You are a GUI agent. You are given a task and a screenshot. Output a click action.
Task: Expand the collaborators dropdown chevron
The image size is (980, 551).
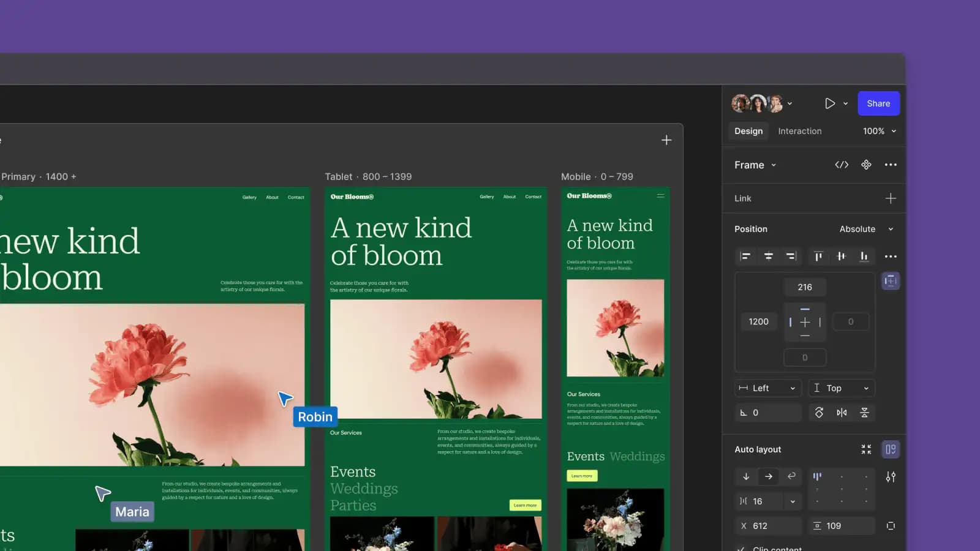[790, 103]
